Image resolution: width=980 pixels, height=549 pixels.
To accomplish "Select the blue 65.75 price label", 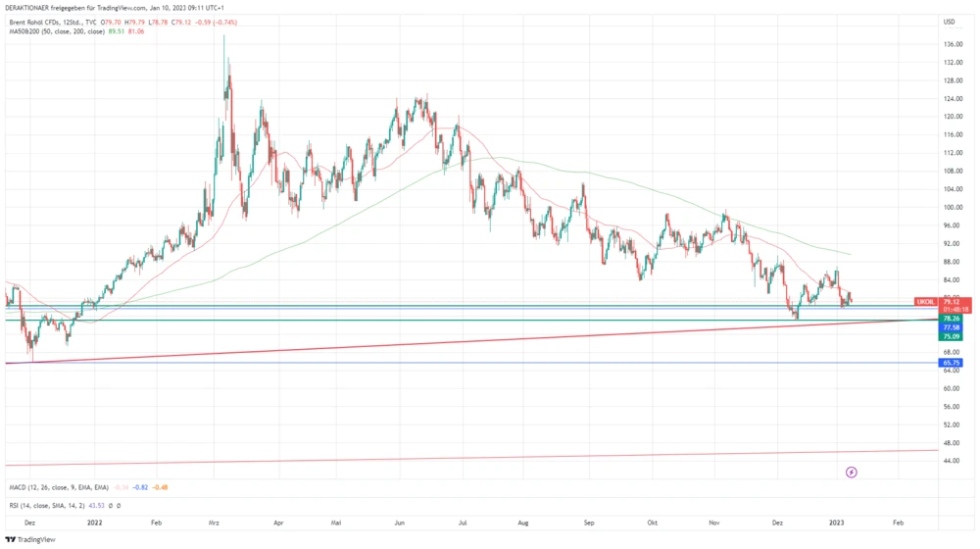I will (951, 363).
